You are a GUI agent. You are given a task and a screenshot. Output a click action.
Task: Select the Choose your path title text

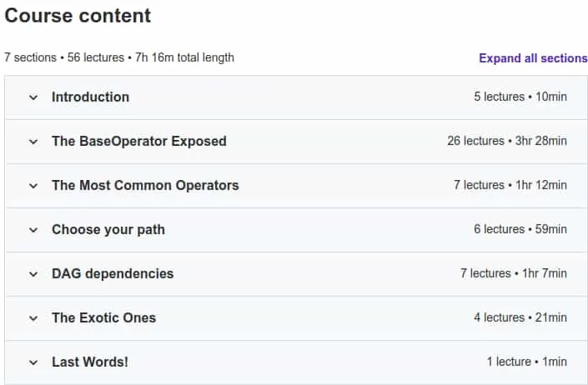click(108, 229)
